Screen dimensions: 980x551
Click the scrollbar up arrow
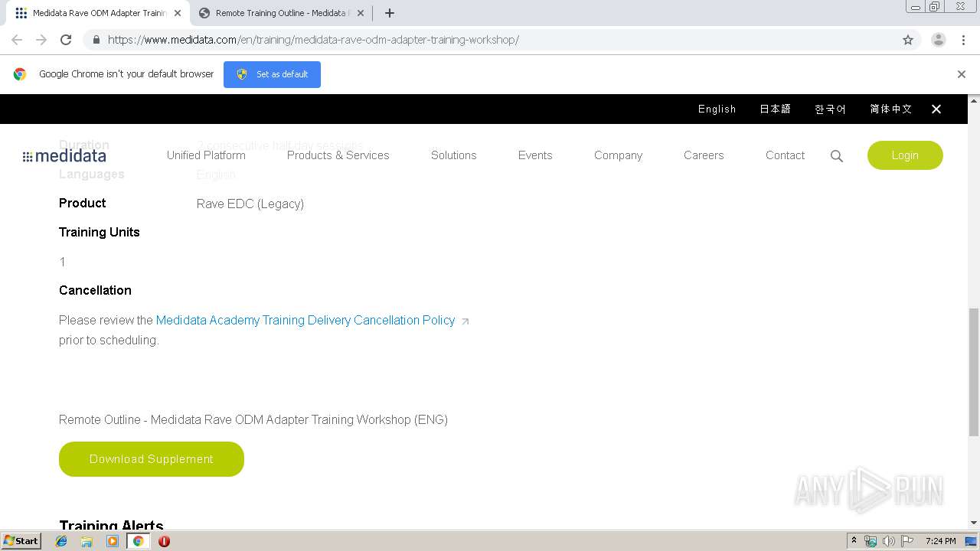pos(974,100)
